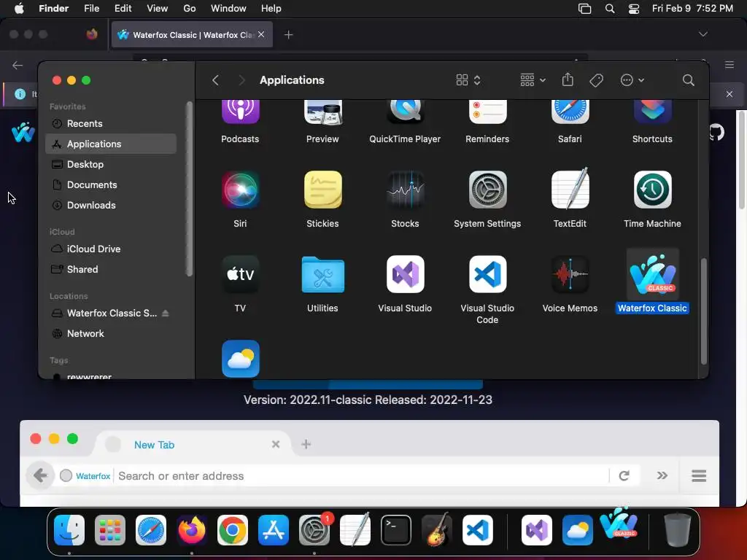Click the Finder share toolbar icon

point(568,80)
